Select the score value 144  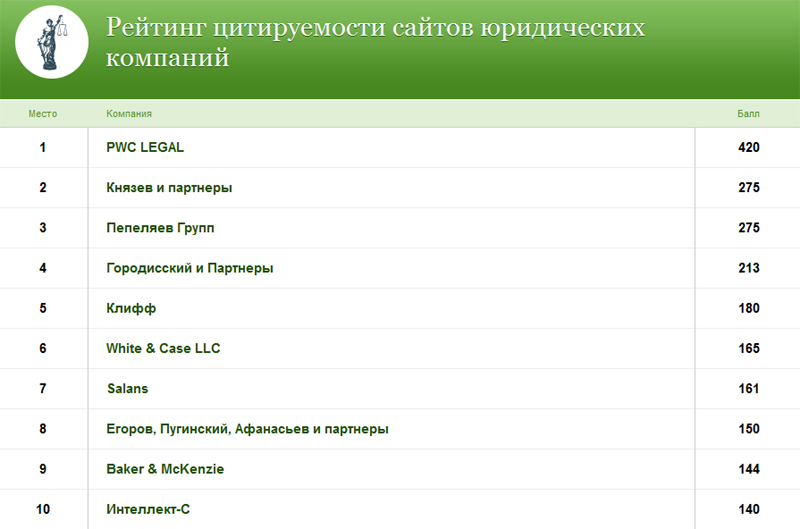[x=749, y=469]
